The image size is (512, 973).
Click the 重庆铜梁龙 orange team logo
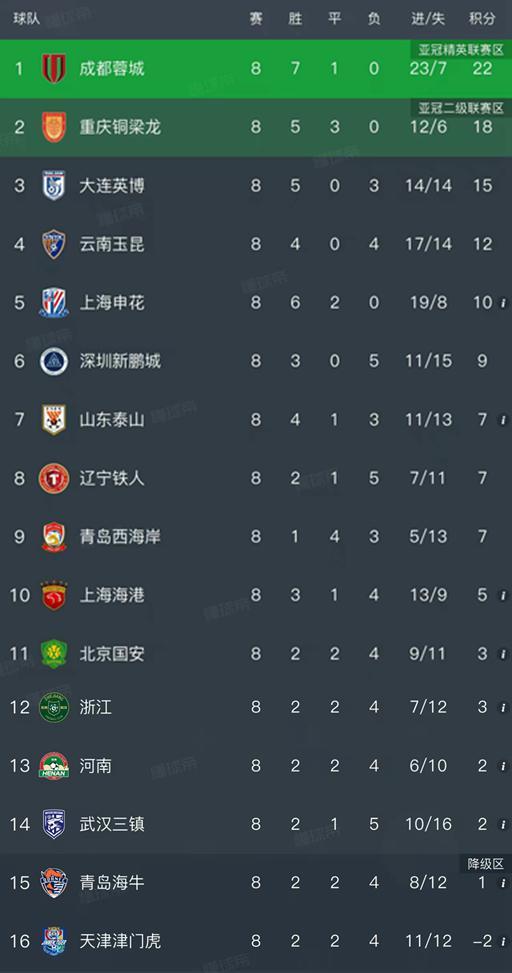click(x=54, y=127)
